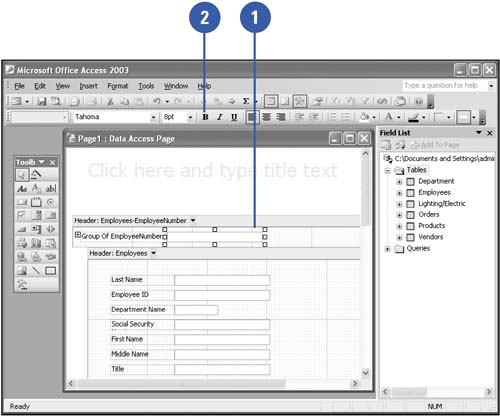
Task: Select the Label tool in Toolbox
Action: coord(22,188)
